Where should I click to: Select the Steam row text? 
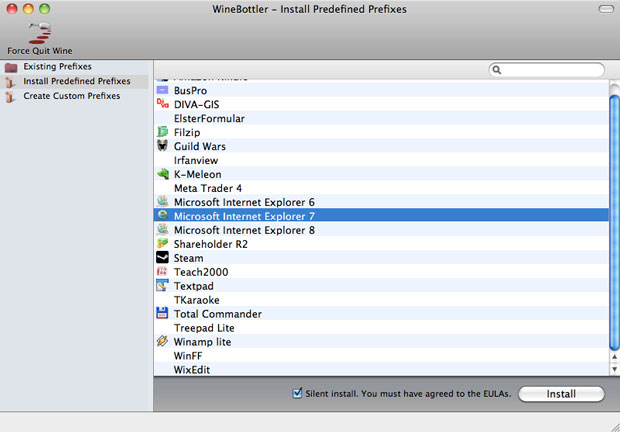[189, 258]
